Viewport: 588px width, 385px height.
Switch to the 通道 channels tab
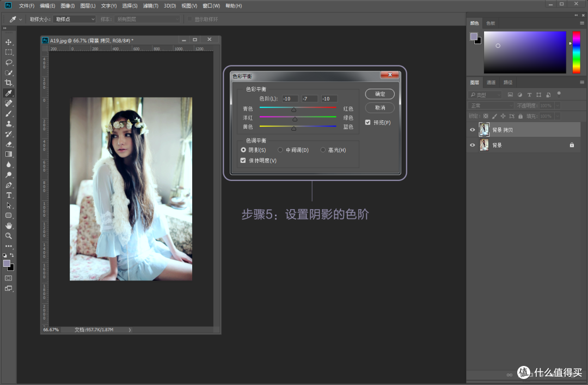[491, 82]
